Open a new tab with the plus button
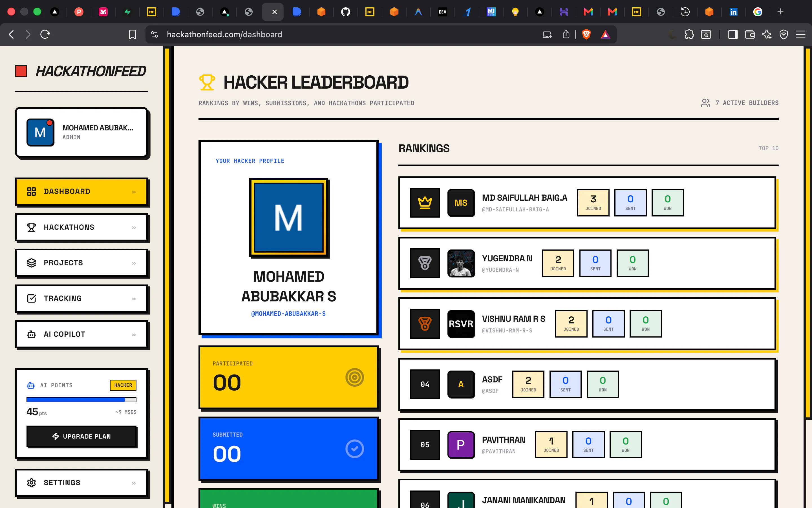Viewport: 812px width, 508px height. (780, 12)
